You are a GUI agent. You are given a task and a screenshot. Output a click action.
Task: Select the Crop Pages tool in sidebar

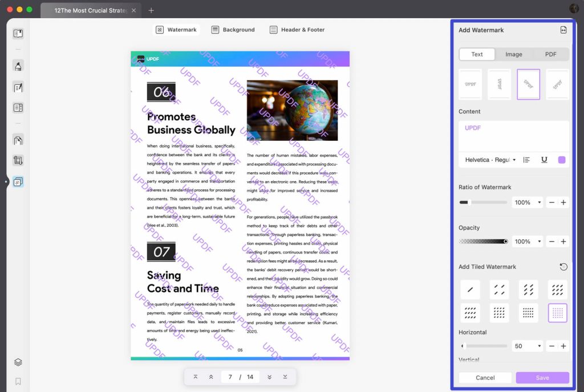(18, 160)
